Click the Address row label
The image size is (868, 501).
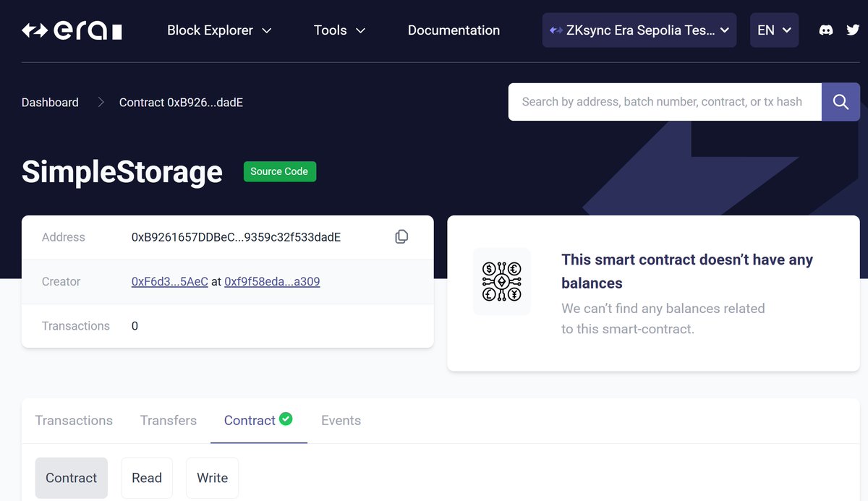[x=64, y=237]
